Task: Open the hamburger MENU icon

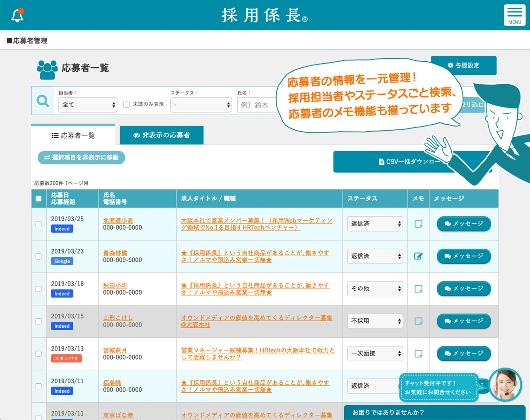Action: 514,15
